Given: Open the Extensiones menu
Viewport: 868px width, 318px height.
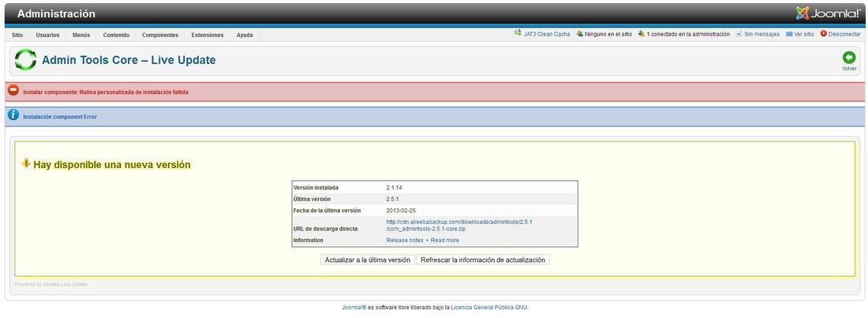Looking at the screenshot, I should (x=208, y=35).
